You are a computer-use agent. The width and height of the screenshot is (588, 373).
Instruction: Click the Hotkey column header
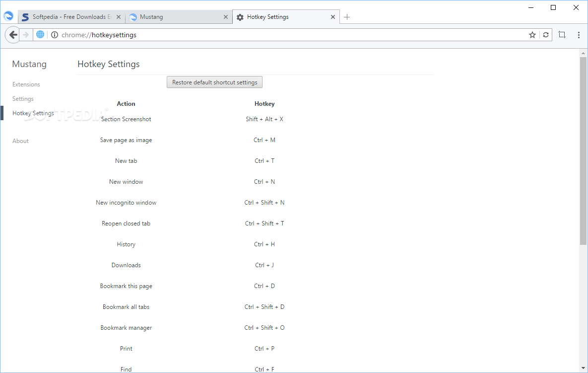[264, 104]
